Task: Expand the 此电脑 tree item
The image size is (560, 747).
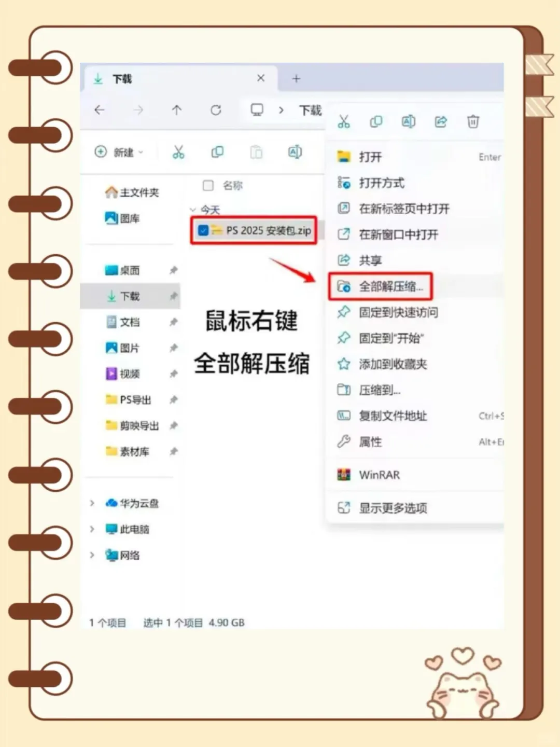Action: tap(92, 529)
